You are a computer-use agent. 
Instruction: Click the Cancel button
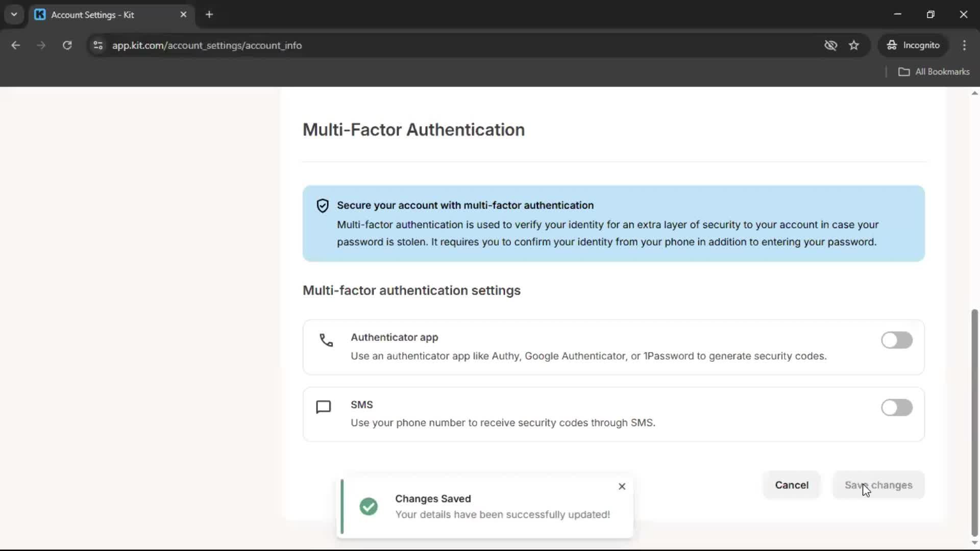point(792,485)
